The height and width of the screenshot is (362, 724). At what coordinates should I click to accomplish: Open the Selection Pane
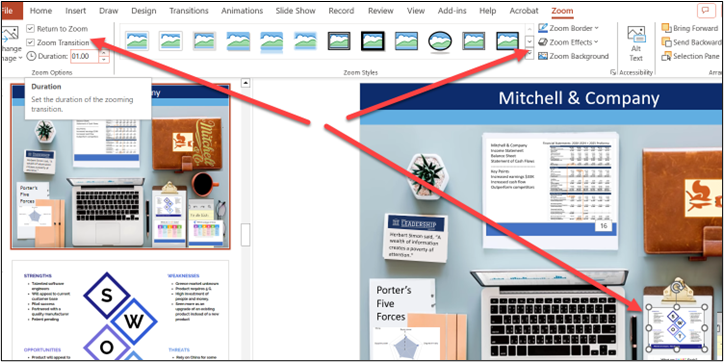click(x=690, y=56)
